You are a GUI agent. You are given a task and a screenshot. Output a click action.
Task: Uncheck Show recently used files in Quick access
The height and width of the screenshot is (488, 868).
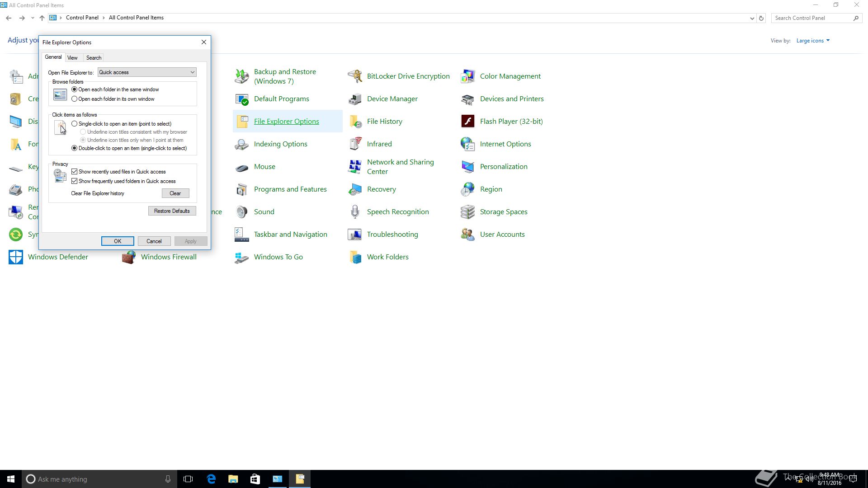coord(75,172)
